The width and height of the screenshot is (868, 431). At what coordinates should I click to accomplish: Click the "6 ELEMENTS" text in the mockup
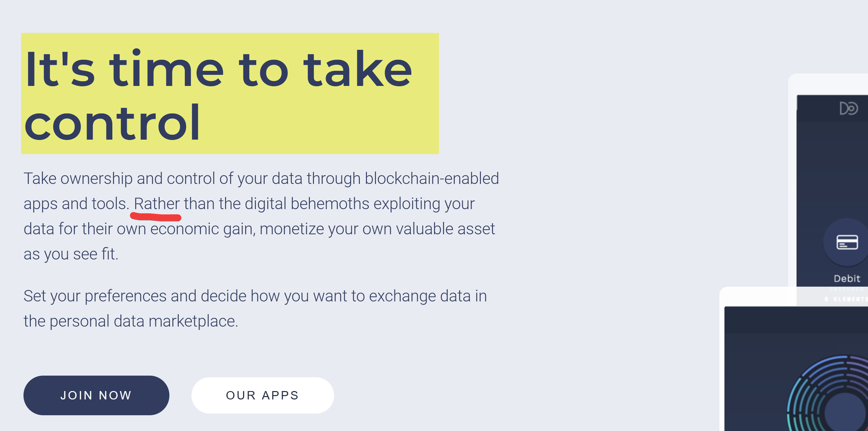pos(846,299)
